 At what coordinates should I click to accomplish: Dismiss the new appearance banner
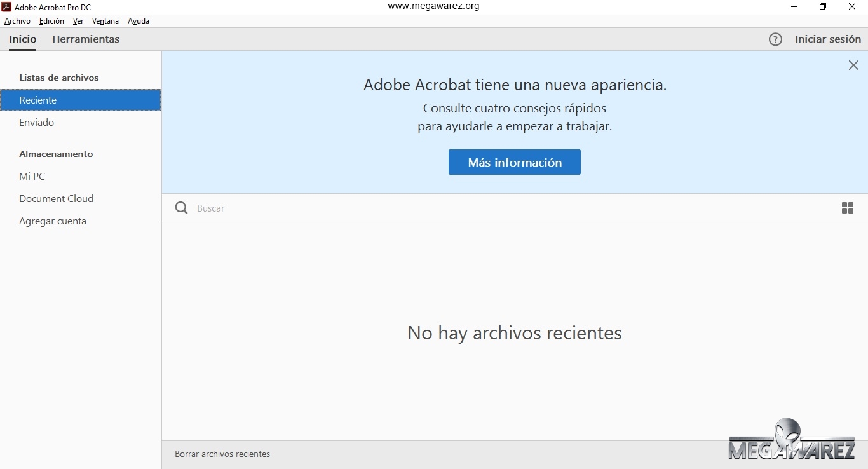pos(853,65)
